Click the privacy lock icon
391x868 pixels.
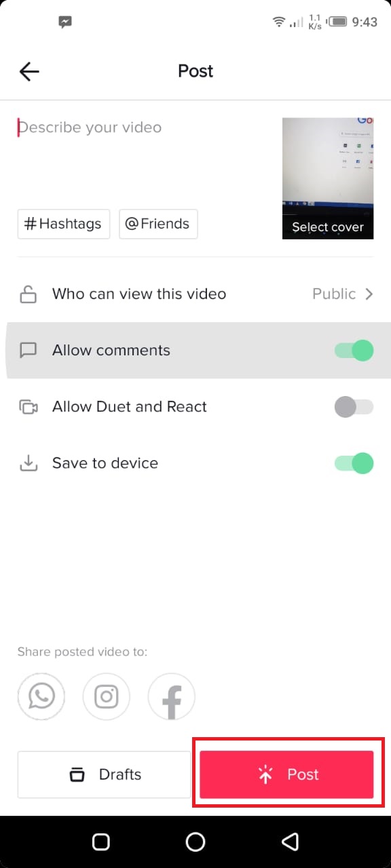tap(28, 294)
